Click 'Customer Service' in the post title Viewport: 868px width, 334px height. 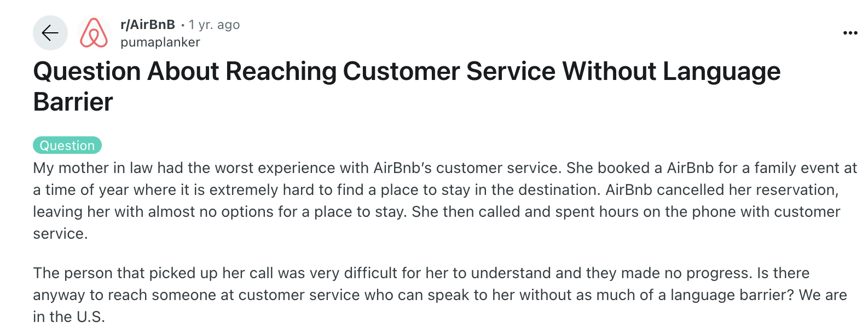click(449, 72)
